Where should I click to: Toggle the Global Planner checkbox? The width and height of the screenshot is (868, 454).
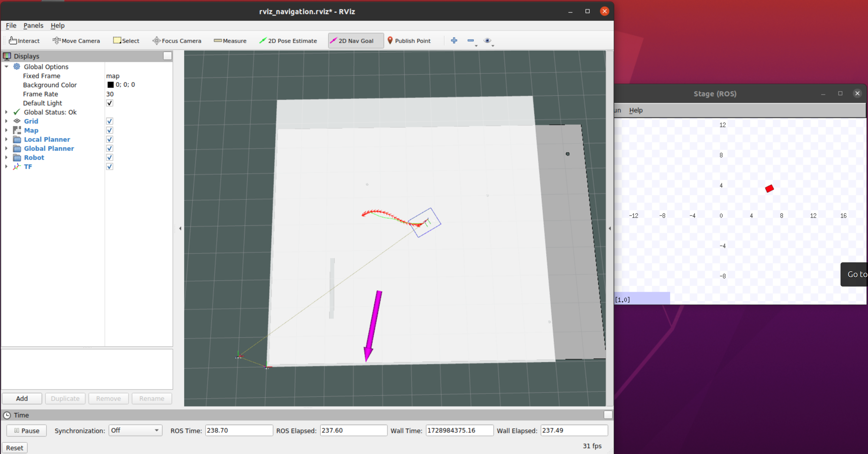click(110, 148)
